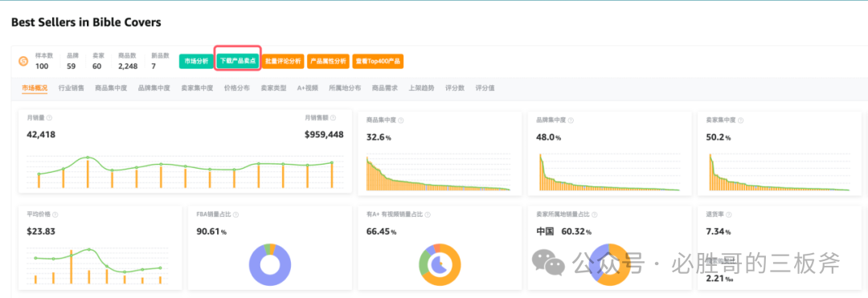868x298 pixels.
Task: Open the help icon next to 平均价格
Action: [x=55, y=214]
